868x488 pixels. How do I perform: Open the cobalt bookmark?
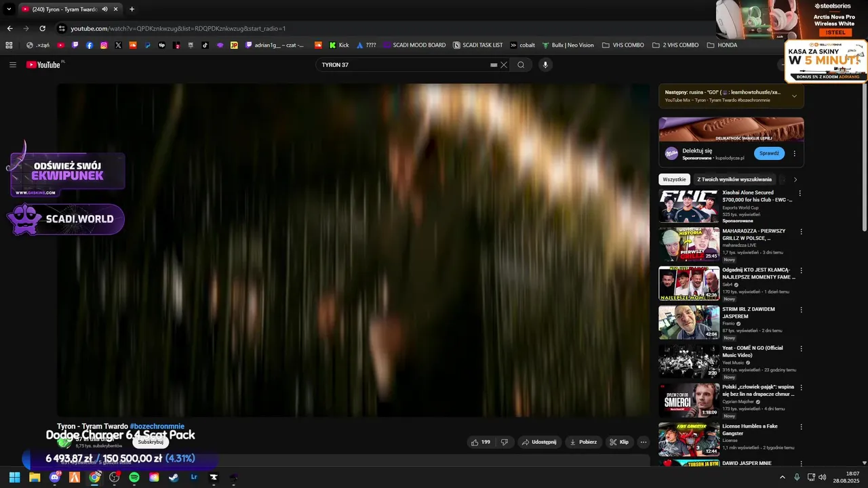click(x=522, y=45)
